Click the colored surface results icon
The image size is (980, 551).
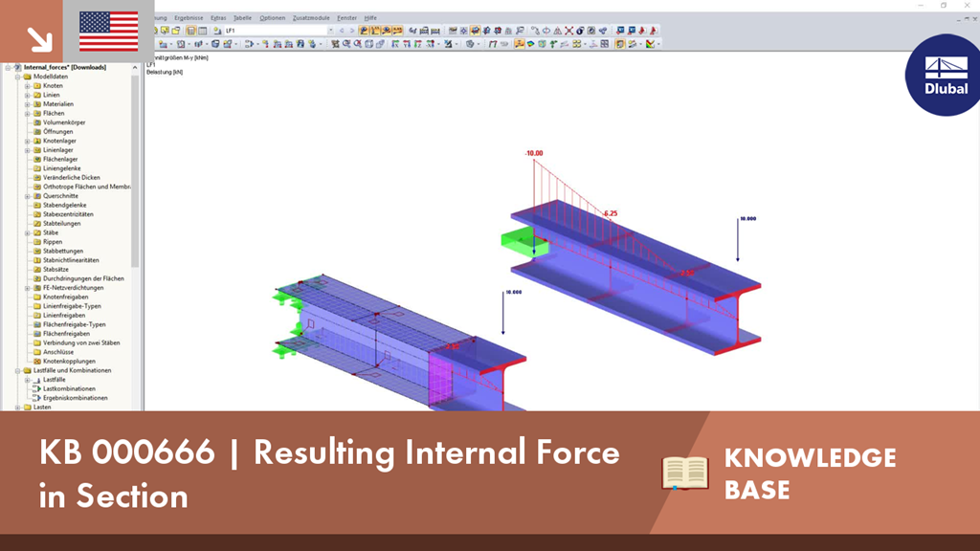pyautogui.click(x=530, y=44)
